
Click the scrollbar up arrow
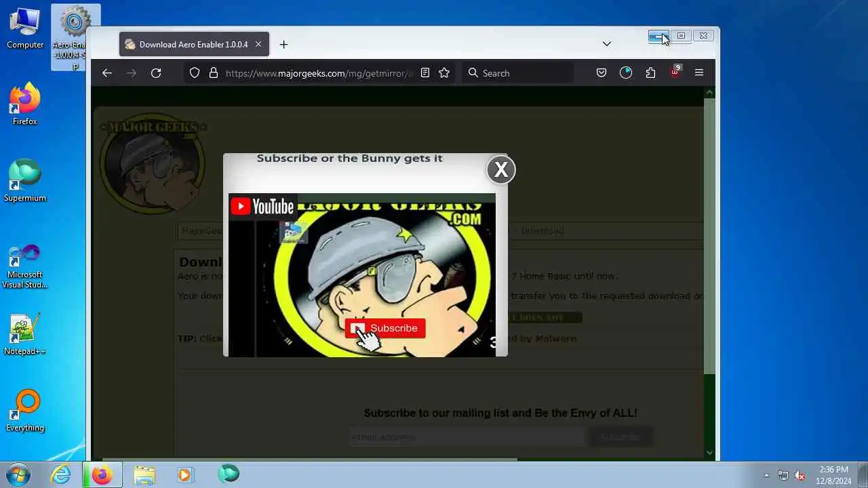709,92
